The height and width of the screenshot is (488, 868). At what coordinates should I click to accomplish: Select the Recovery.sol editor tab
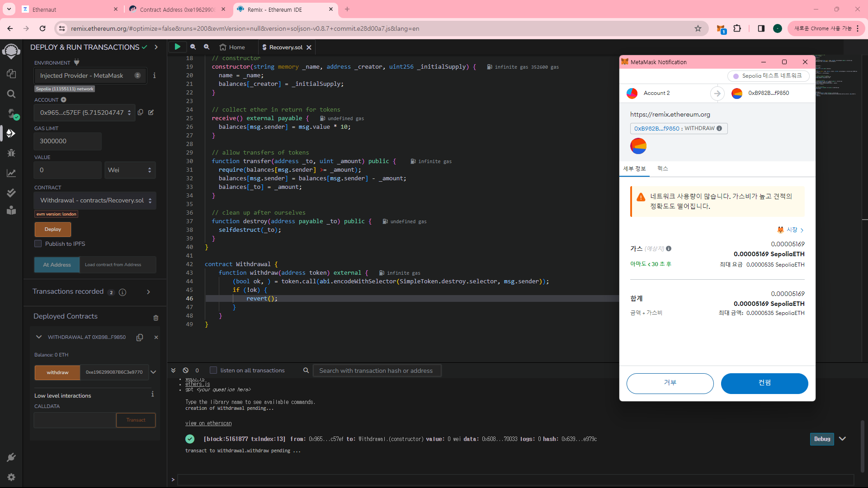[286, 47]
